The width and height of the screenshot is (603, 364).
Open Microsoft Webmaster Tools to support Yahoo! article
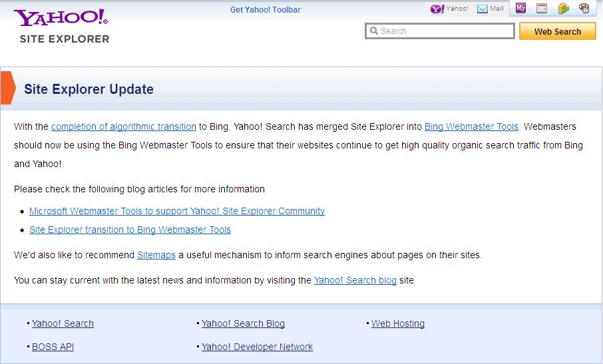pyautogui.click(x=177, y=211)
